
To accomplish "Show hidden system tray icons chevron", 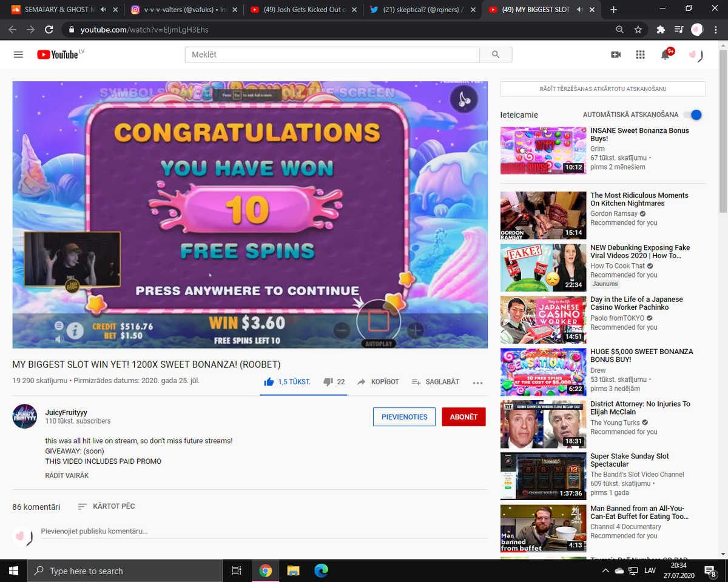I will (605, 570).
